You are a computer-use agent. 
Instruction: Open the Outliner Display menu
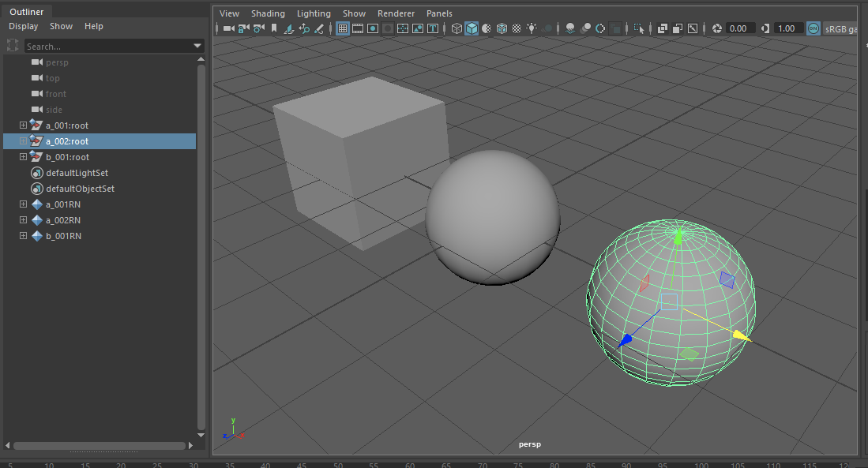tap(23, 26)
